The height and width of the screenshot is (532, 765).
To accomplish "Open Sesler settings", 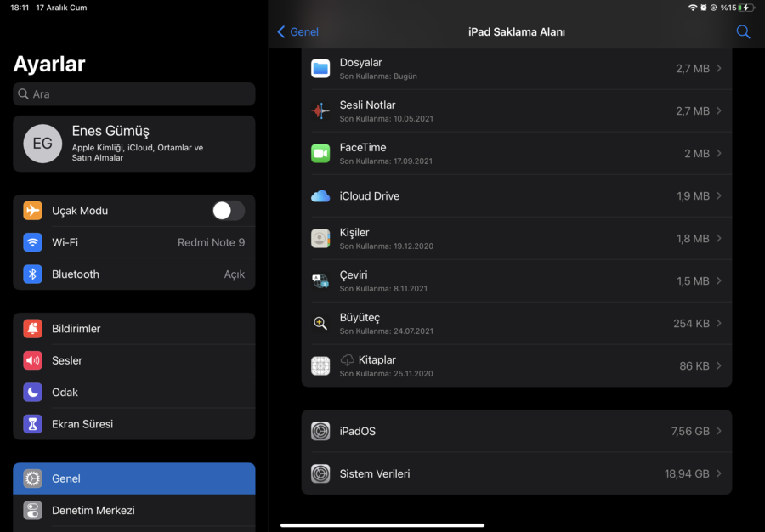I will [x=134, y=360].
